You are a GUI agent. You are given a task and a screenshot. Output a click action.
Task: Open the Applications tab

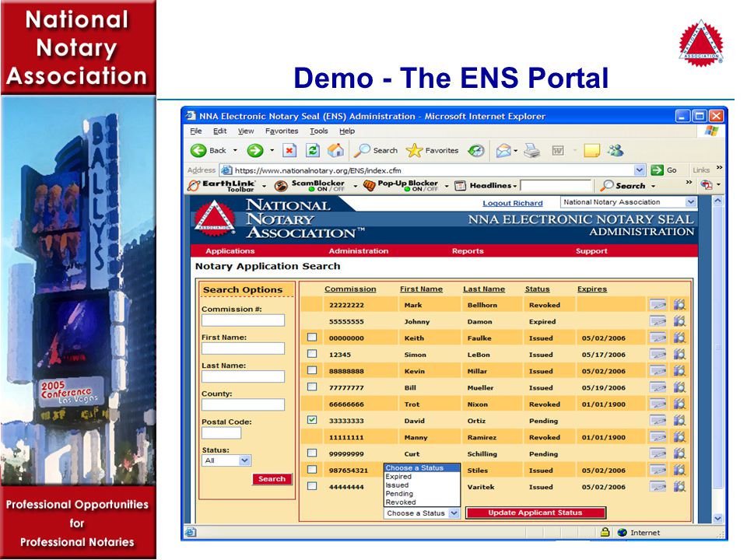230,251
